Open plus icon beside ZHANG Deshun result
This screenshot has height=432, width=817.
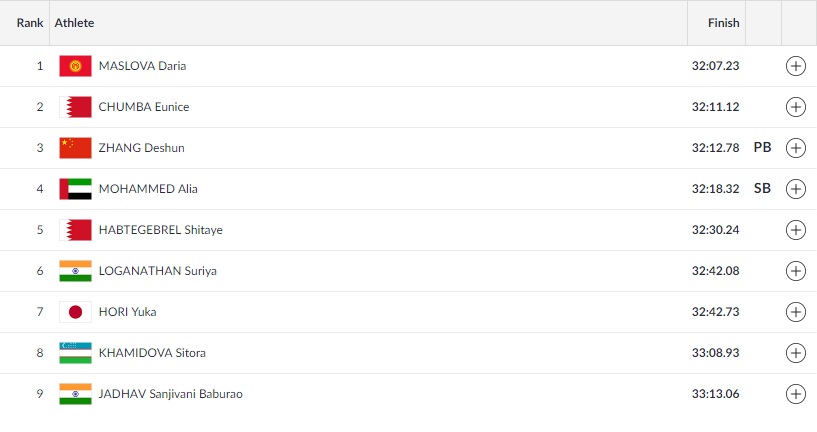click(x=796, y=148)
